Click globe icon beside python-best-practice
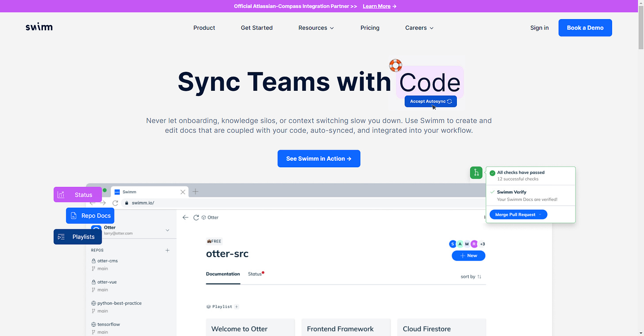The width and height of the screenshot is (644, 336). pyautogui.click(x=94, y=303)
